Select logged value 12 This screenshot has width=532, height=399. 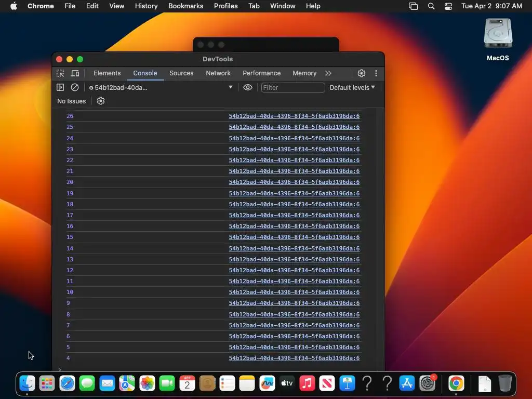pyautogui.click(x=70, y=270)
